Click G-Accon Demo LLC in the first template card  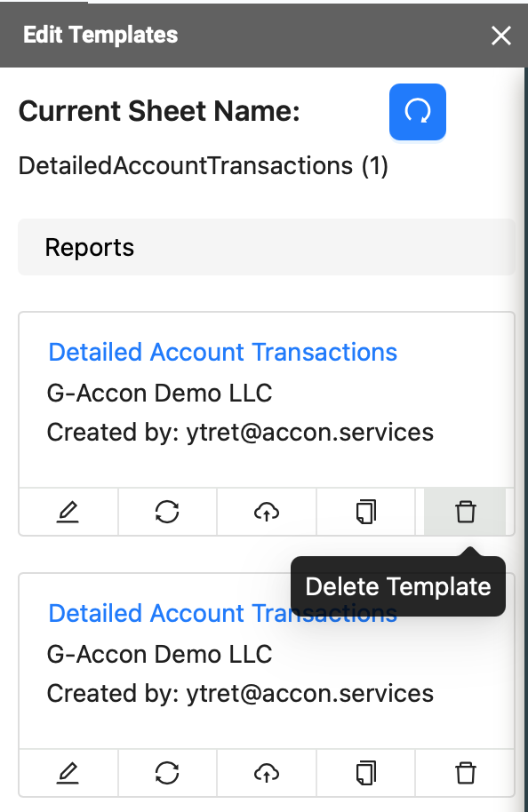160,393
